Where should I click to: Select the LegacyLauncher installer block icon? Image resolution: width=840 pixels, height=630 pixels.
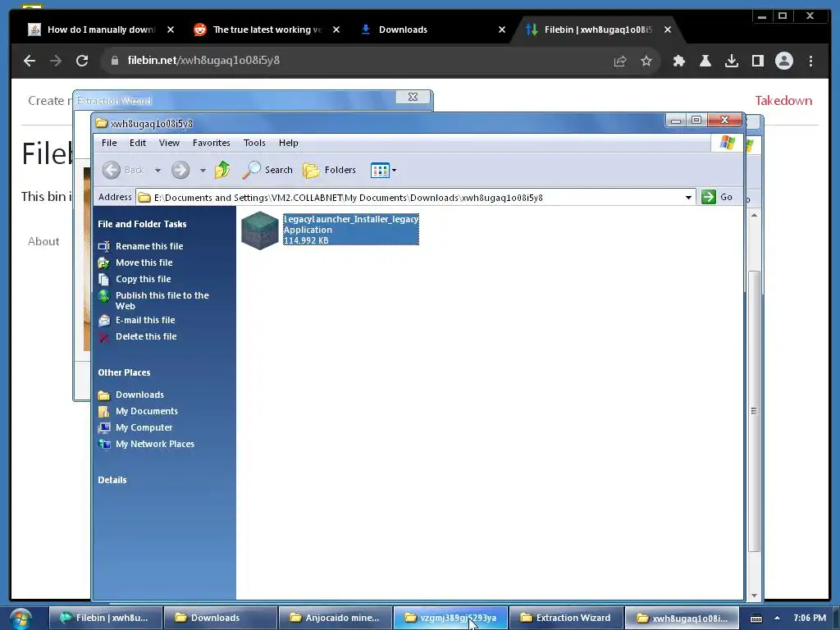coord(260,231)
